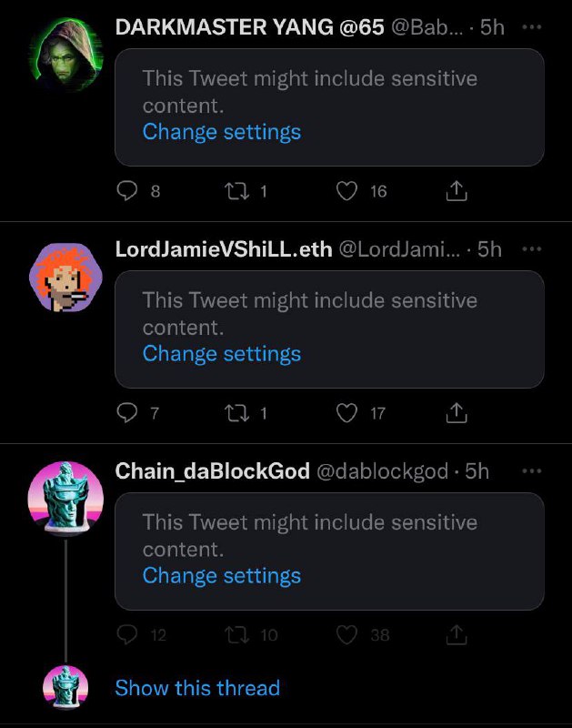The image size is (572, 728).
Task: Like LordJamieVShiLL.eth's tweet
Action: point(346,413)
